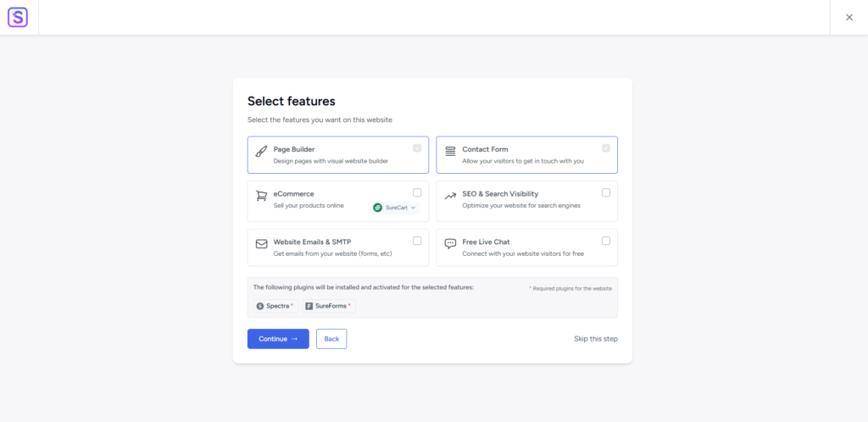Click the Website Emails envelope icon

point(261,244)
